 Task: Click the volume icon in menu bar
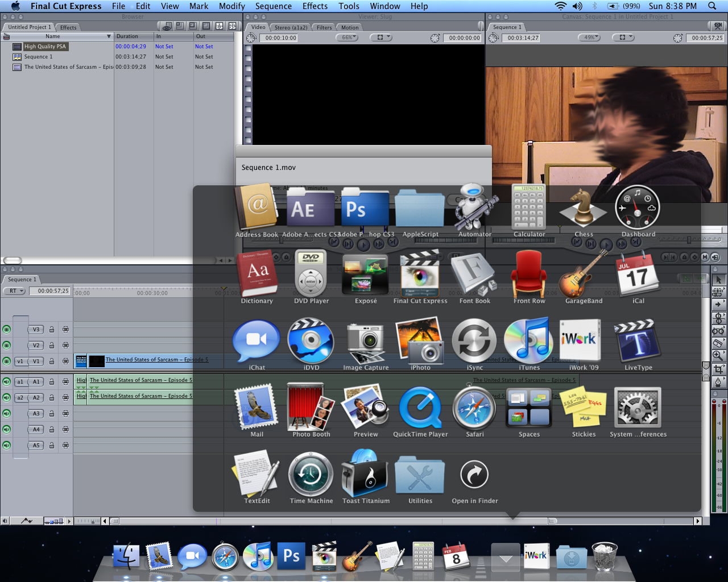(577, 6)
